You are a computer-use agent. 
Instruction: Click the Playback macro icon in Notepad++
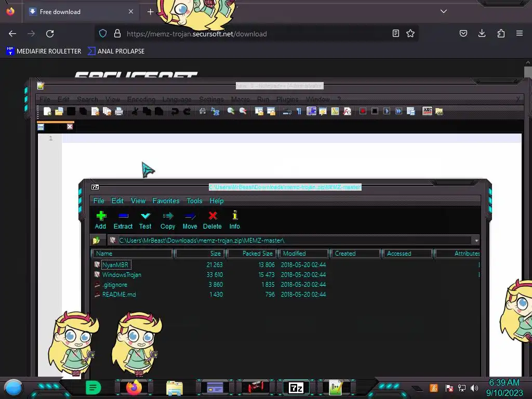coord(387,111)
